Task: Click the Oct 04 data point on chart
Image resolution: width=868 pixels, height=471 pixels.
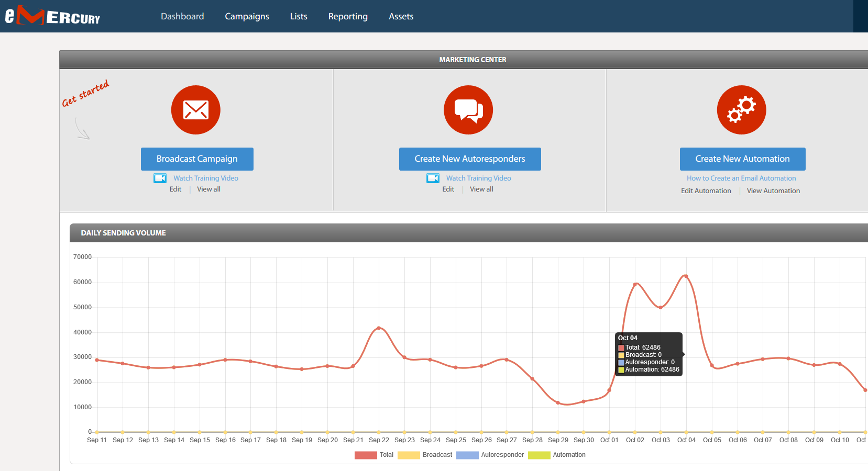Action: pyautogui.click(x=686, y=276)
